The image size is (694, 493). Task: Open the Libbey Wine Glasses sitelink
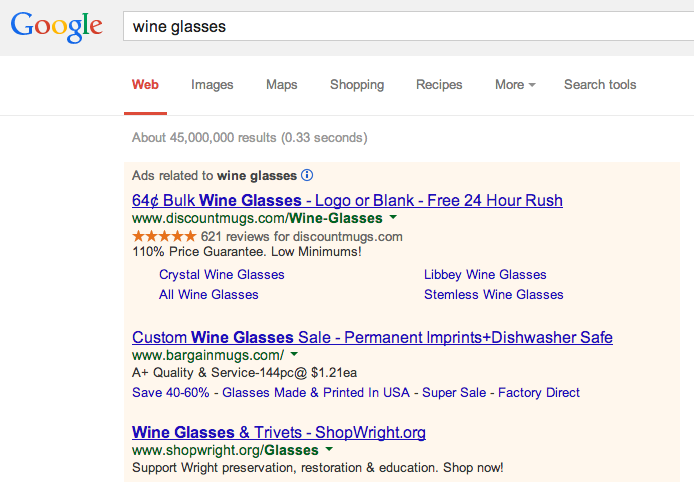(485, 274)
